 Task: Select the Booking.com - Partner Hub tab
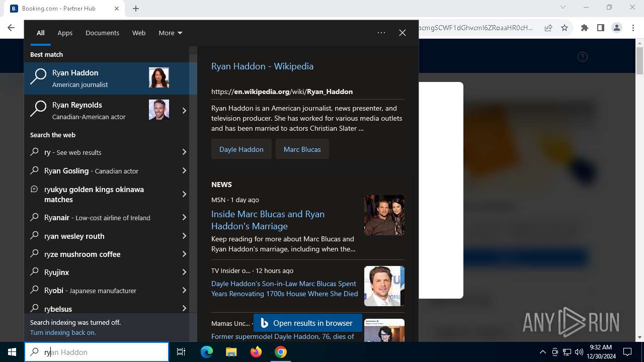pos(64,9)
